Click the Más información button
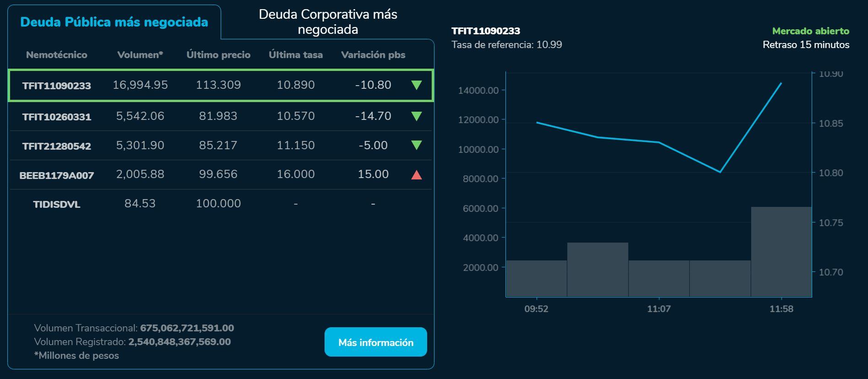 coord(375,342)
